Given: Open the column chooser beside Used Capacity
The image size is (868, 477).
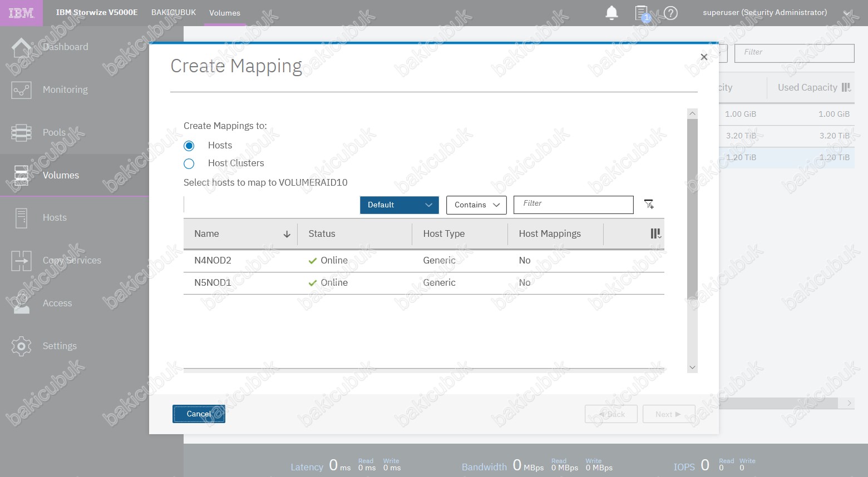Looking at the screenshot, I should tap(846, 87).
